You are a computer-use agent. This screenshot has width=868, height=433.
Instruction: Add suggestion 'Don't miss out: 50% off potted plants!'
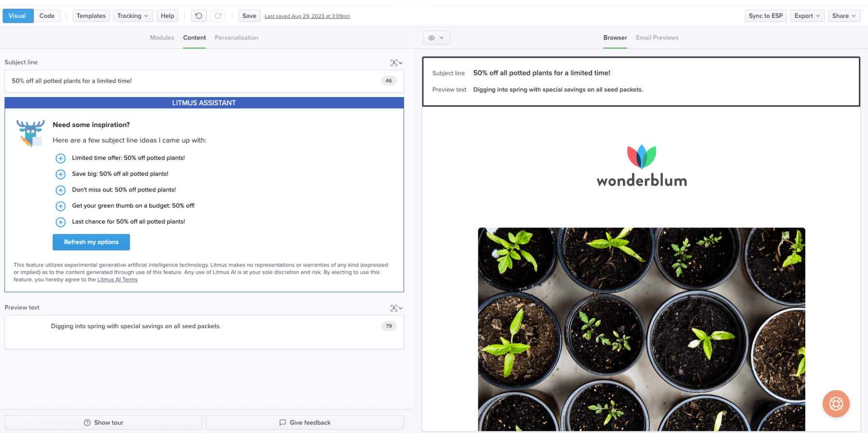(61, 190)
